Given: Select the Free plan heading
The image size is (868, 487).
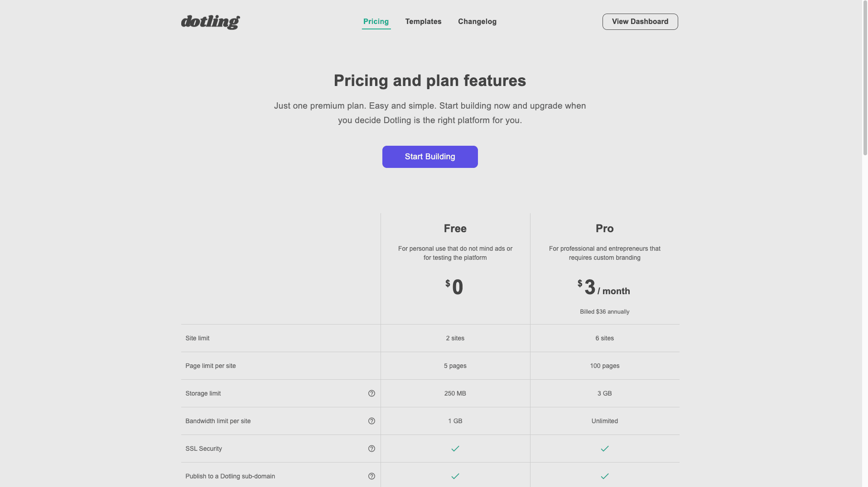Looking at the screenshot, I should click(x=455, y=229).
